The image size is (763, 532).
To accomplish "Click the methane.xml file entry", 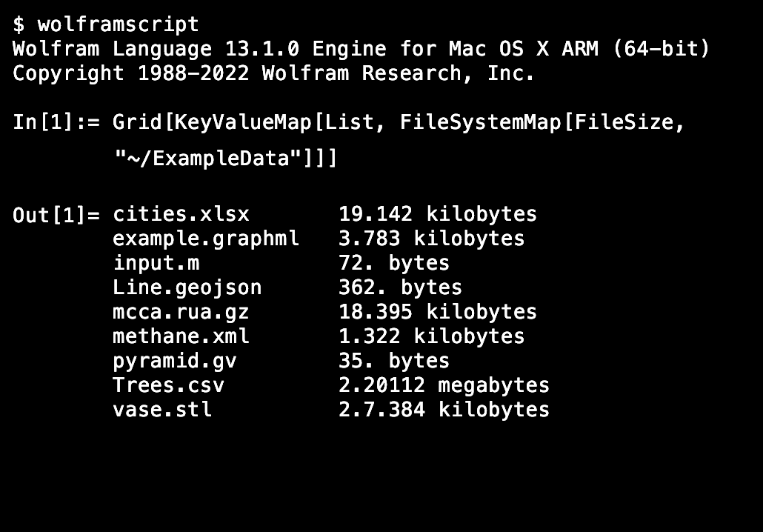I will click(x=181, y=336).
